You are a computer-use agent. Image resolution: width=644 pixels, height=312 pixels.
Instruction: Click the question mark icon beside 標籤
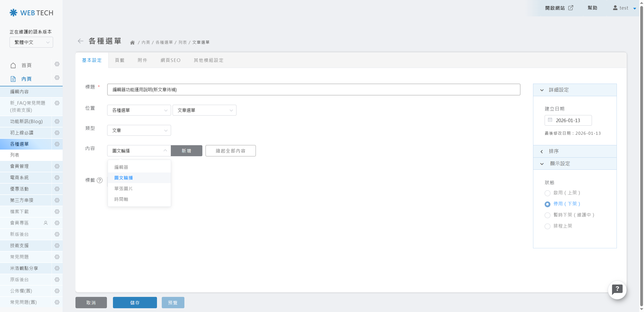click(100, 180)
